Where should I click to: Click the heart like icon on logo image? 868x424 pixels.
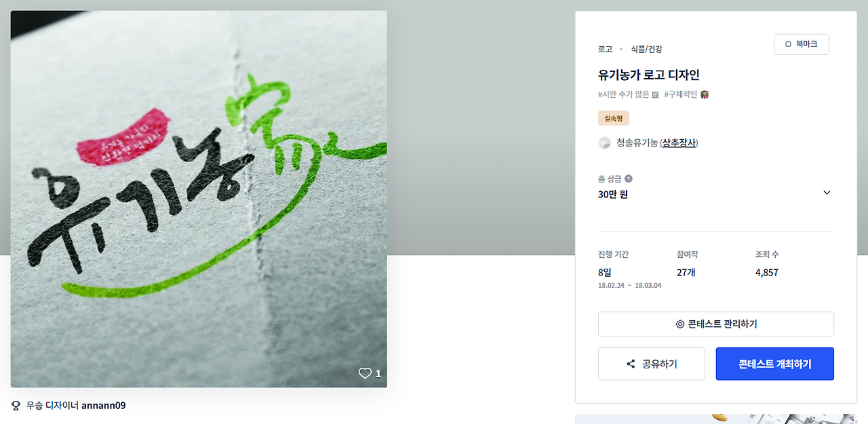pyautogui.click(x=365, y=373)
